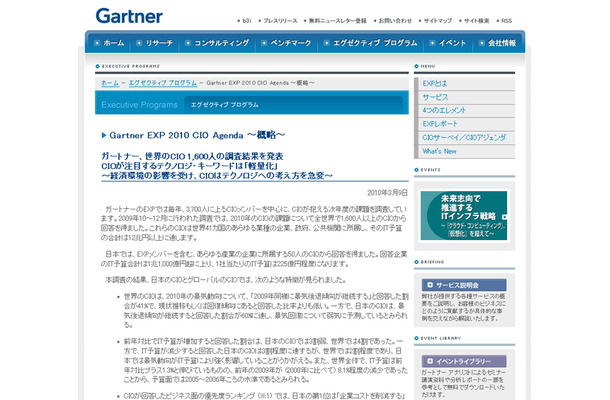Screen dimensions: 610x400
Task: Click サービス説明会 briefing button
Action: tap(464, 285)
